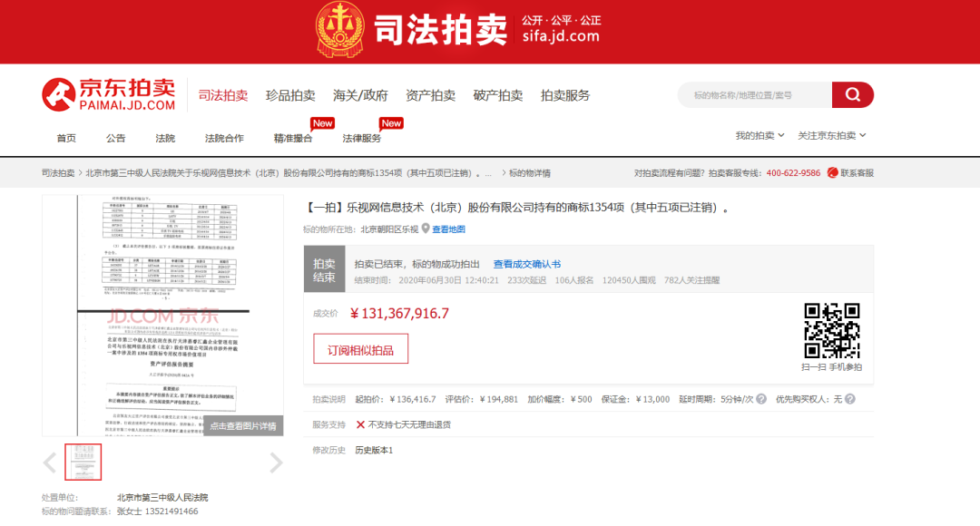The image size is (980, 526).
Task: Expand the 我的拍卖 dropdown
Action: click(759, 135)
